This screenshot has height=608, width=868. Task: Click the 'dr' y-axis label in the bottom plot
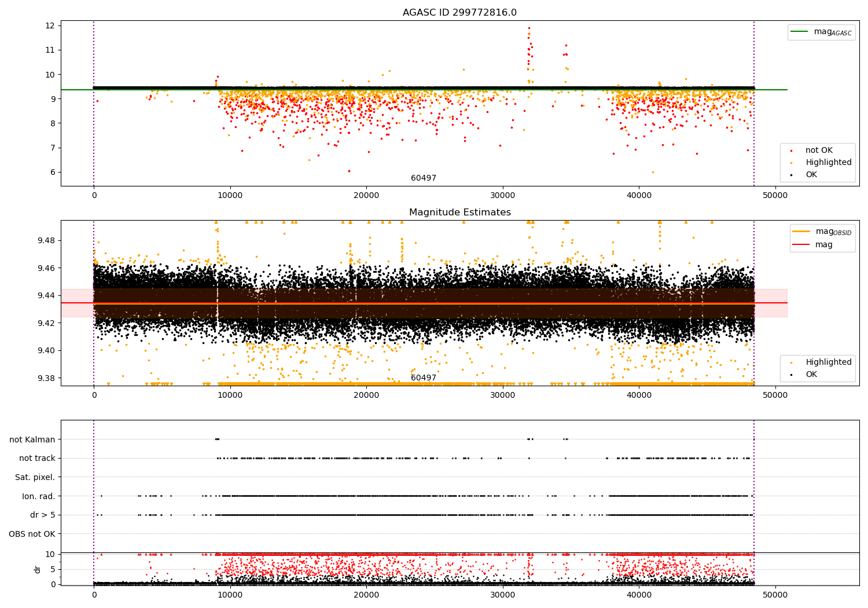[x=38, y=569]
